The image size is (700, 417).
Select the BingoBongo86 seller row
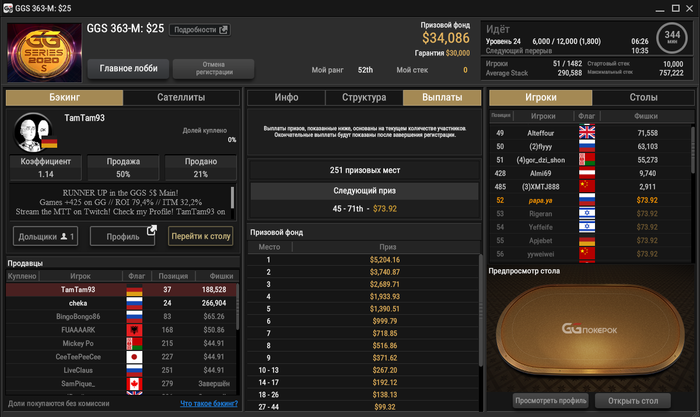121,317
